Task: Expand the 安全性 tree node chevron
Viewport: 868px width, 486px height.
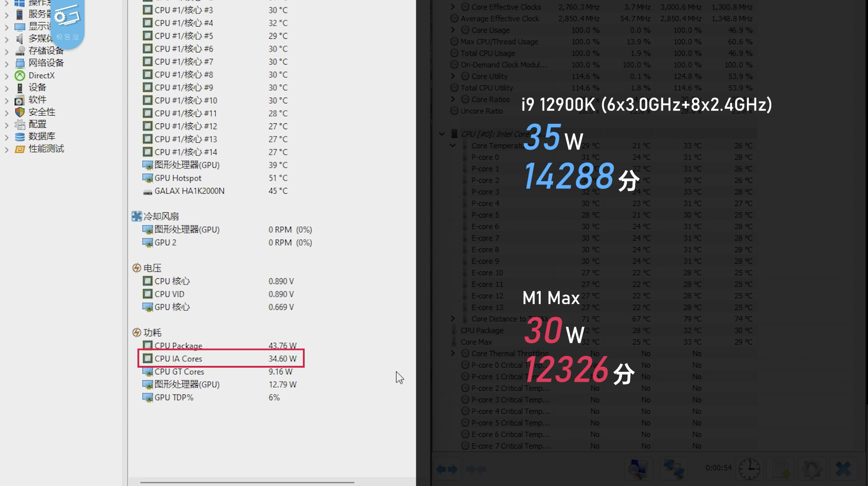Action: (x=6, y=112)
